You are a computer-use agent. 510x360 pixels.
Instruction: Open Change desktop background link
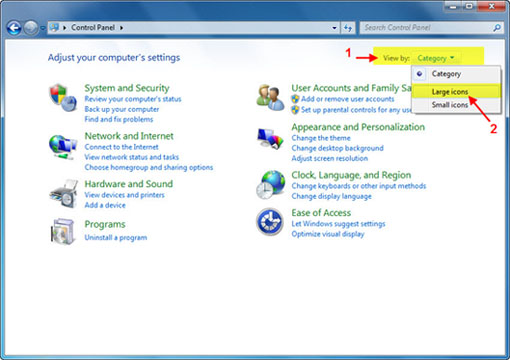coord(337,148)
